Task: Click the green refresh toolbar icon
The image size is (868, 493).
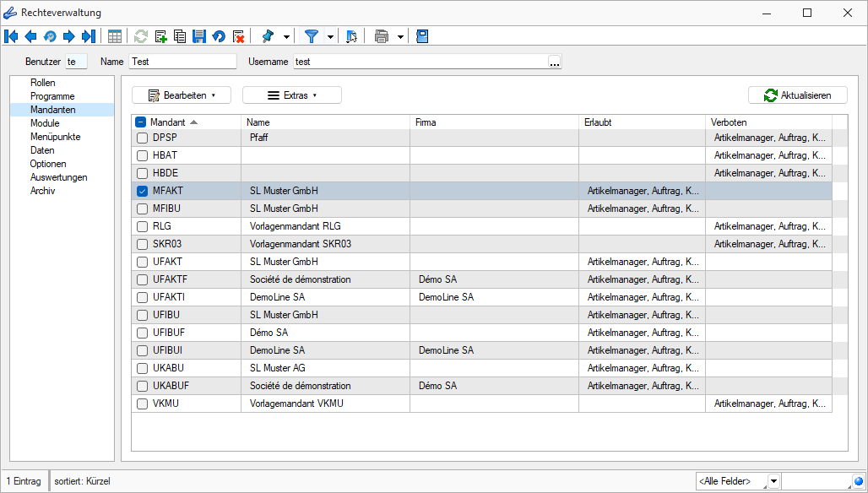Action: pyautogui.click(x=141, y=36)
